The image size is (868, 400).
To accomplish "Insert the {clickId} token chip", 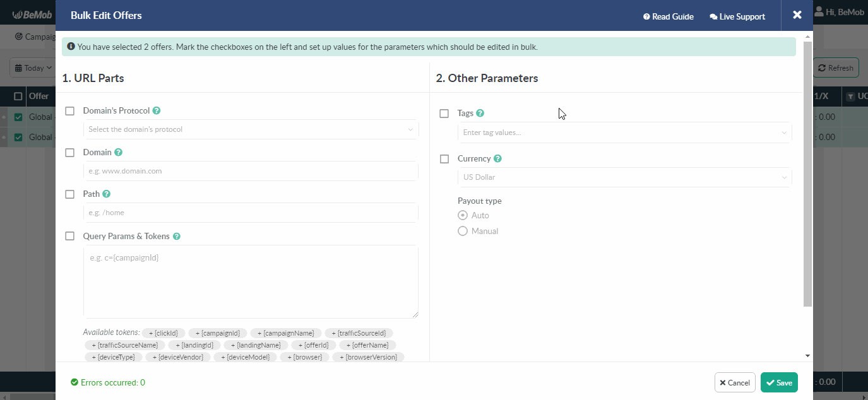I will [x=163, y=332].
